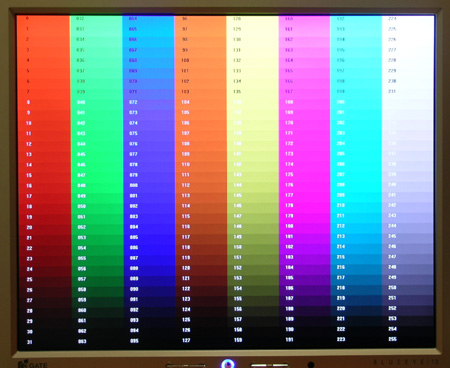Choose the dark swatch labeled 157
Screen dimensions: 450x368
(253, 319)
